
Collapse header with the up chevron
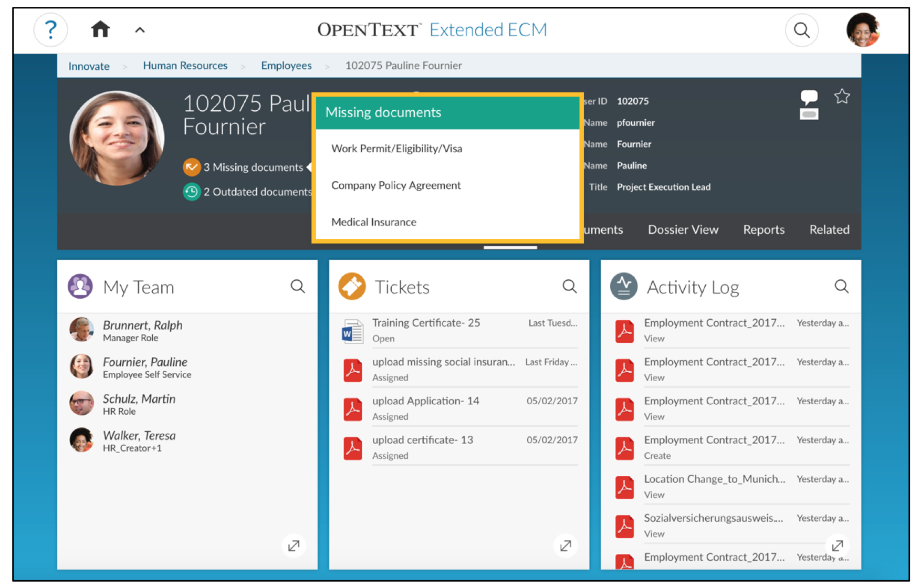coord(140,30)
